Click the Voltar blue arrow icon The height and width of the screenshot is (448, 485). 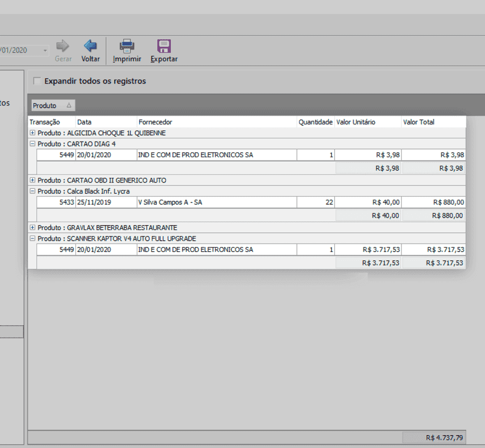pos(91,46)
